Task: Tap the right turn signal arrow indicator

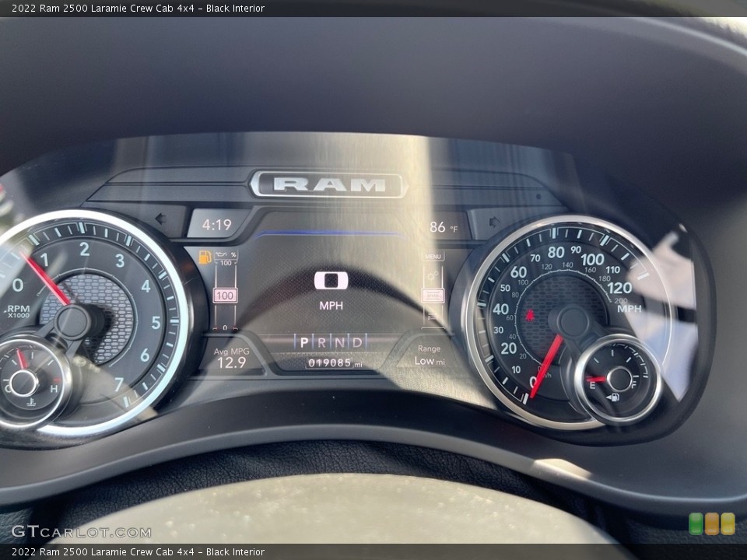Action: click(493, 222)
